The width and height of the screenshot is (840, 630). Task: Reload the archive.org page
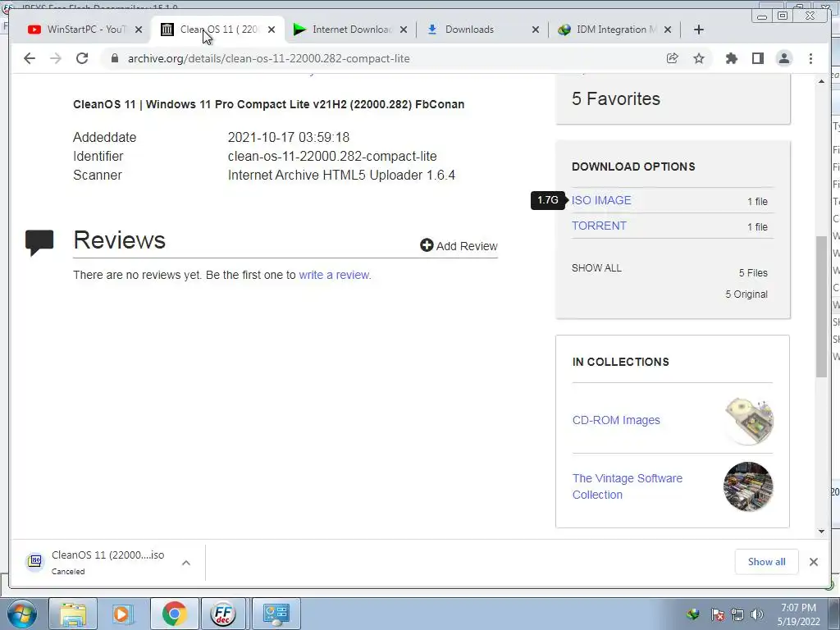82,58
